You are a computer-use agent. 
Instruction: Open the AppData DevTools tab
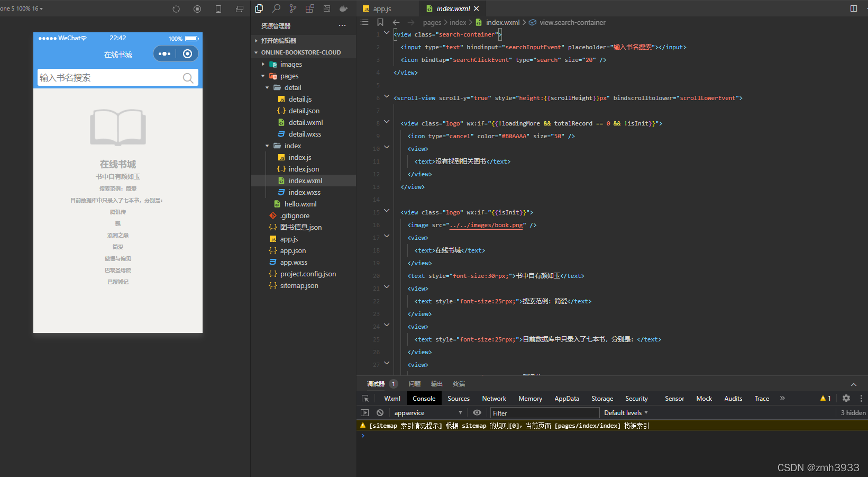[567, 399]
